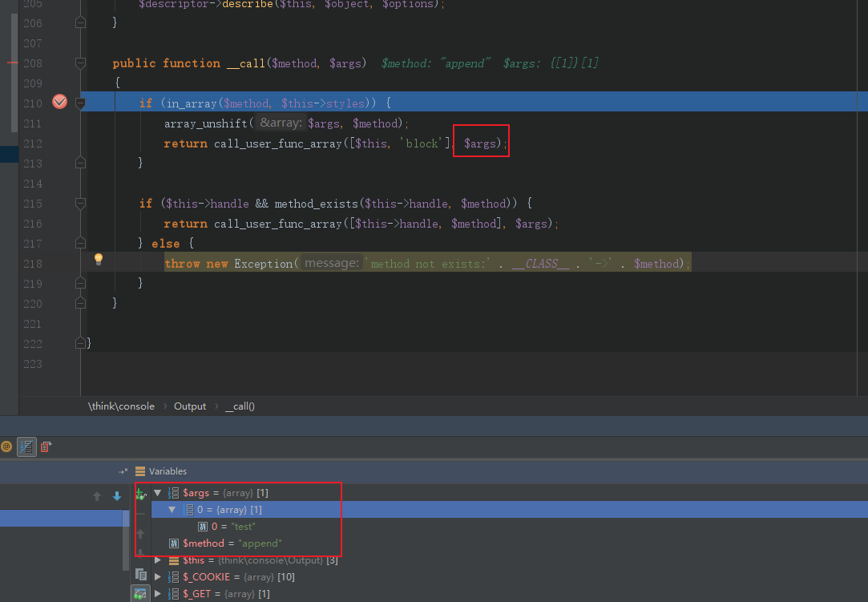Screen dimensions: 868x602
Task: Click method_exists on line 215
Action: click(316, 204)
